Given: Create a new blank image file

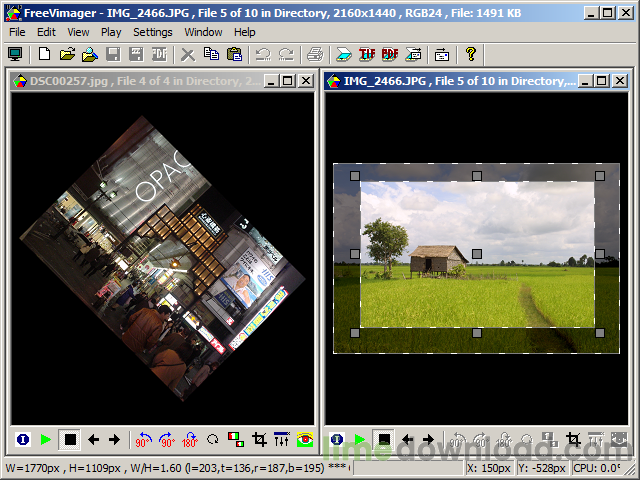Looking at the screenshot, I should [x=44, y=54].
